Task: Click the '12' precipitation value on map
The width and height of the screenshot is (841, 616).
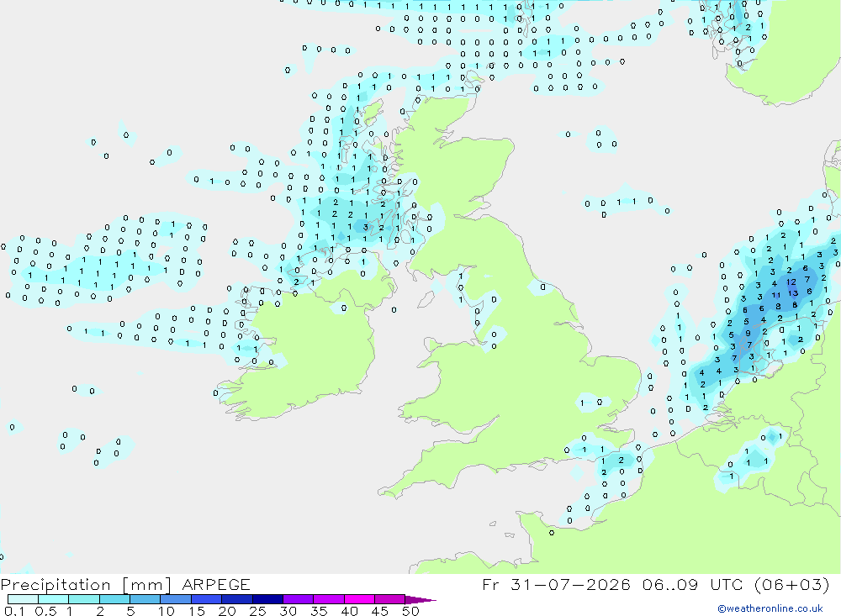Action: click(x=791, y=282)
